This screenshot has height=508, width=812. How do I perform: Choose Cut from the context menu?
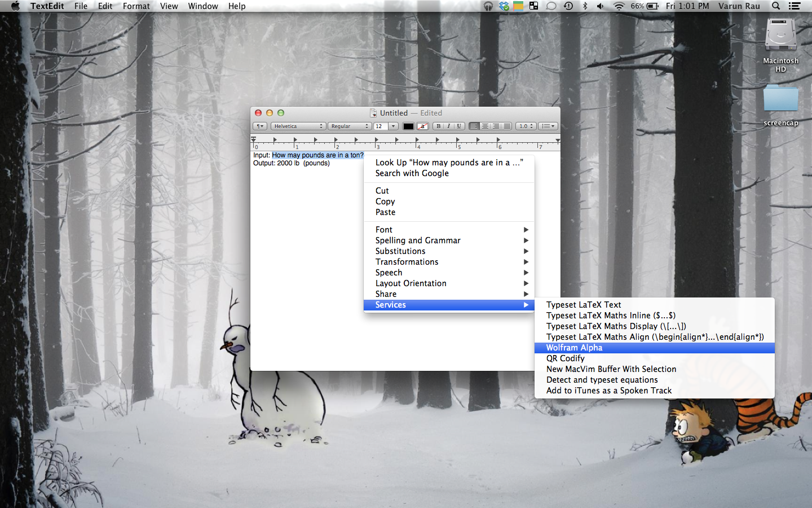(x=449, y=191)
